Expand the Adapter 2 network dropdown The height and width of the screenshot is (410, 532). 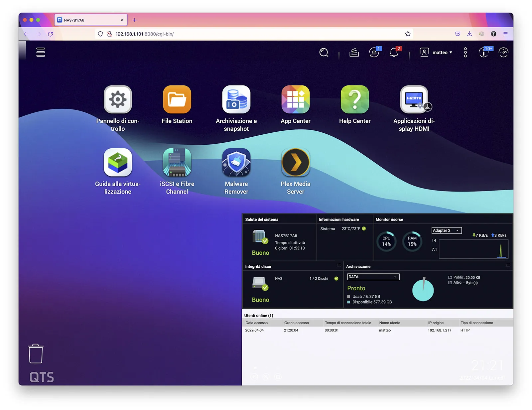click(x=446, y=230)
